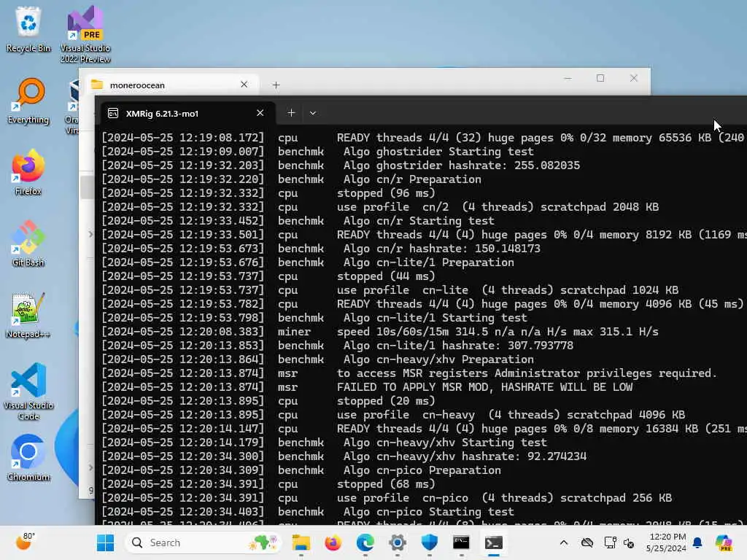Open the Git Bash desktop shortcut

click(28, 244)
